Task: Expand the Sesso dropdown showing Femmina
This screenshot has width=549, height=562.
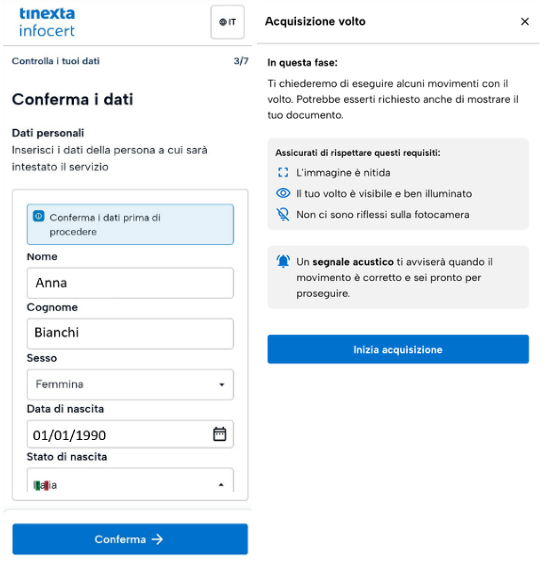Action: pos(130,384)
